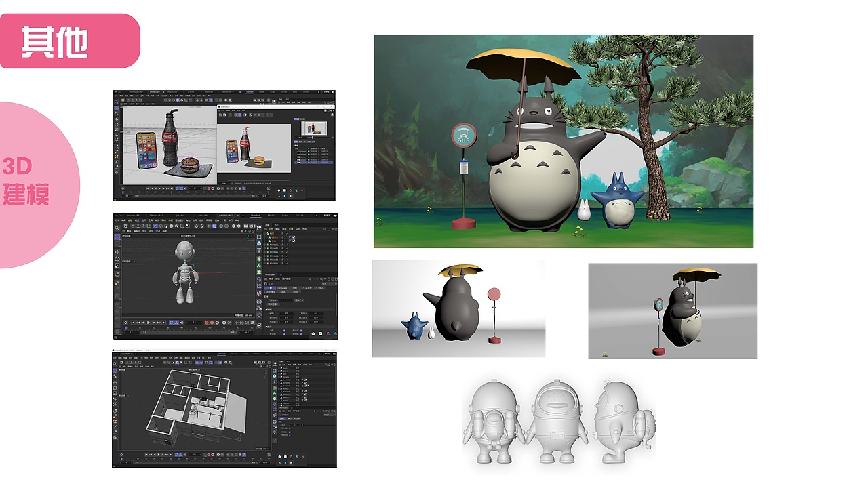Click Text T icon in house model screenshot

click(x=275, y=382)
